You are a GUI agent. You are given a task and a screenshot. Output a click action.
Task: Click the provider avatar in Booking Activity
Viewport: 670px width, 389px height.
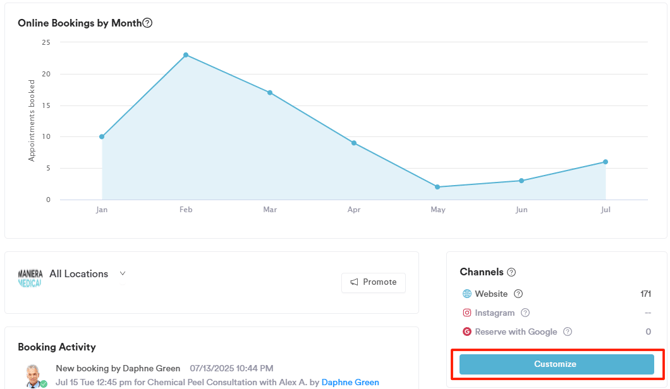click(34, 376)
